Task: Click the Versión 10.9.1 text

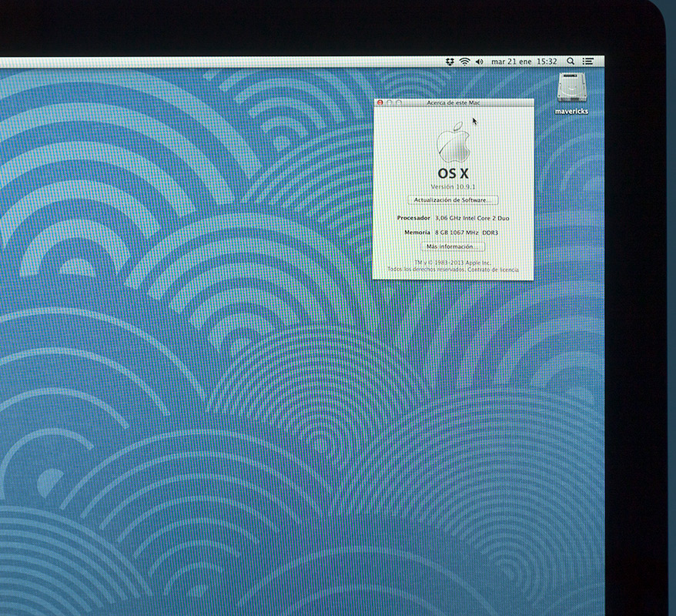Action: pos(453,186)
